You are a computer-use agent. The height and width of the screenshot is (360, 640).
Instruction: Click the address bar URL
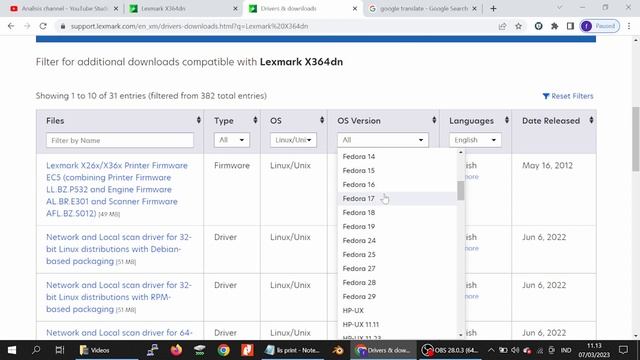tap(189, 26)
